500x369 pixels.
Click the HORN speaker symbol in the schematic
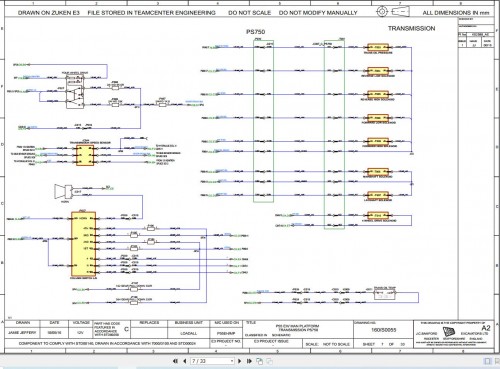(63, 191)
